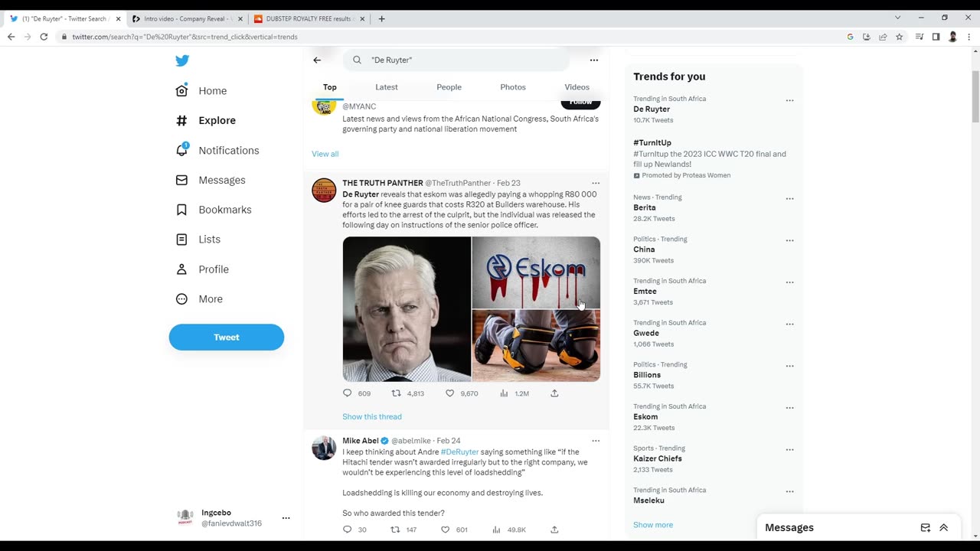Open options for De Ruyter trend
The image size is (980, 551).
pos(789,100)
